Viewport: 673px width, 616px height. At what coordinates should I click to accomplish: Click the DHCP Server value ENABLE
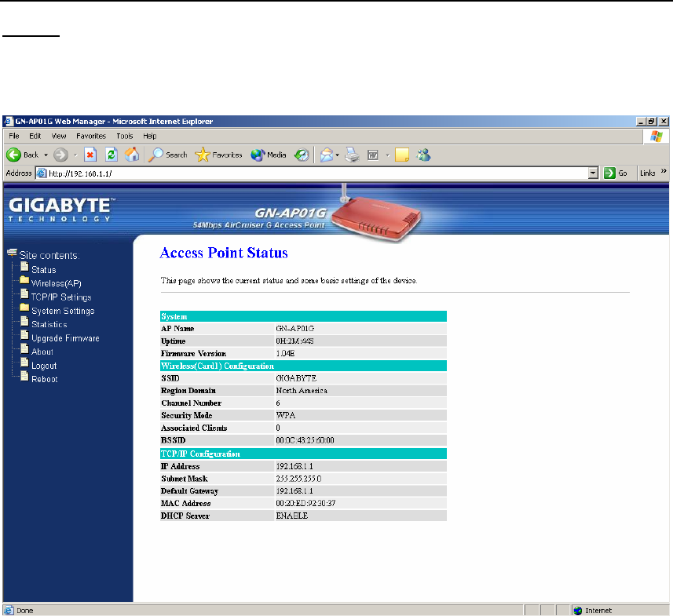point(292,516)
